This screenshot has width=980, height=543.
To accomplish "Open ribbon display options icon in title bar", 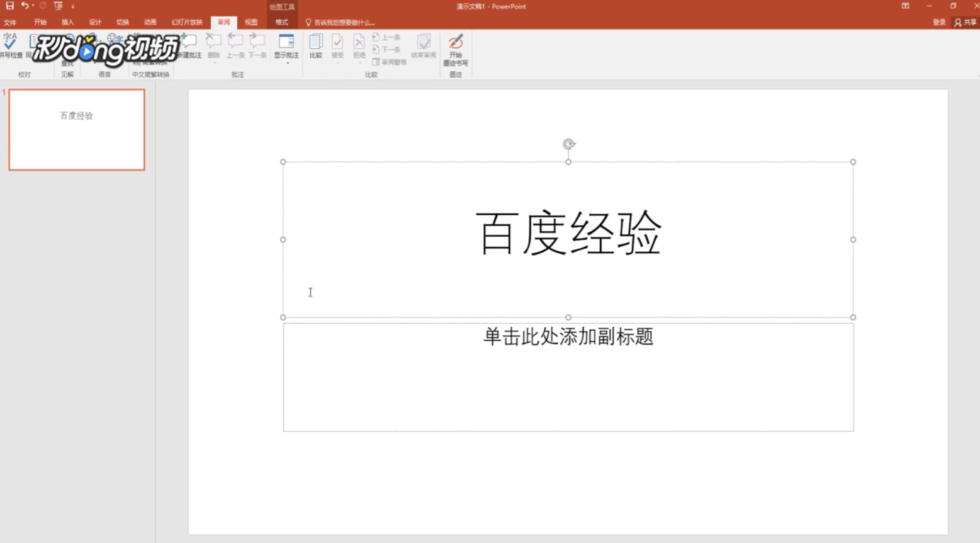I will tap(905, 6).
